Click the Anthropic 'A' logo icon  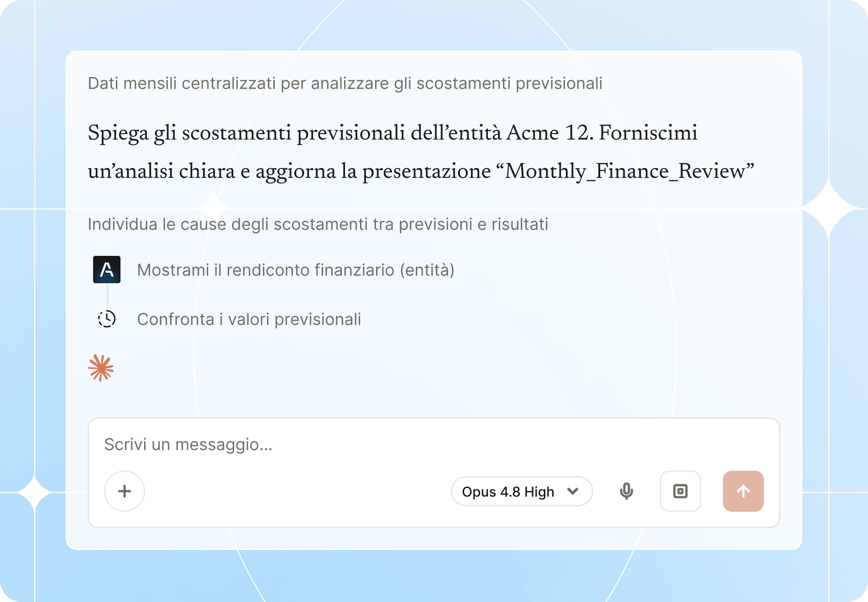coord(107,270)
